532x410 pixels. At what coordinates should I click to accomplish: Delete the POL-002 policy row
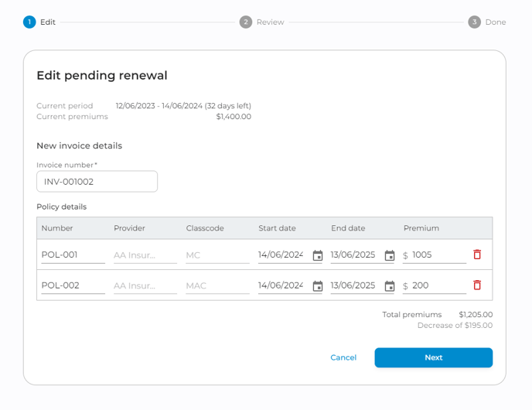coord(477,285)
